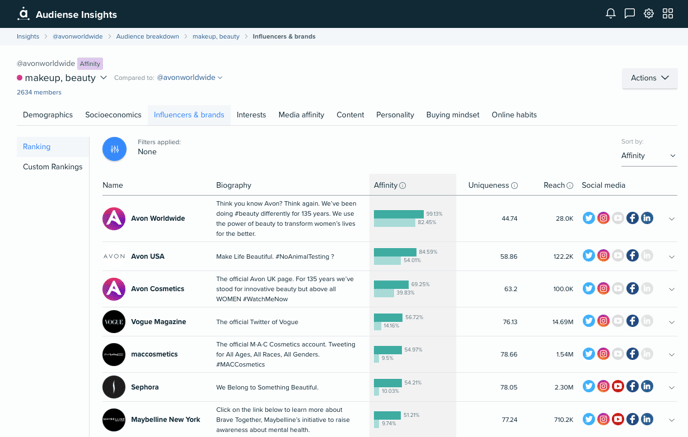Open Sephora's YouTube icon
688x437 pixels.
pyautogui.click(x=618, y=387)
